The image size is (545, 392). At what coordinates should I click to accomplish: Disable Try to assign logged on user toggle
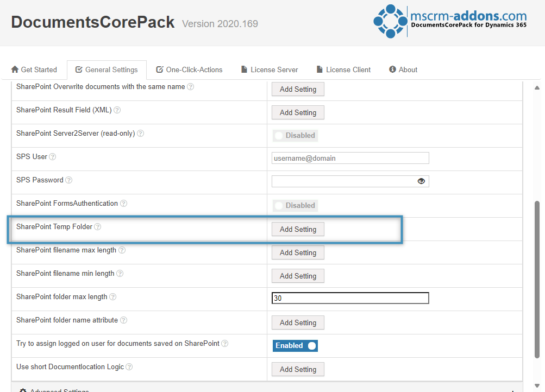coord(295,346)
